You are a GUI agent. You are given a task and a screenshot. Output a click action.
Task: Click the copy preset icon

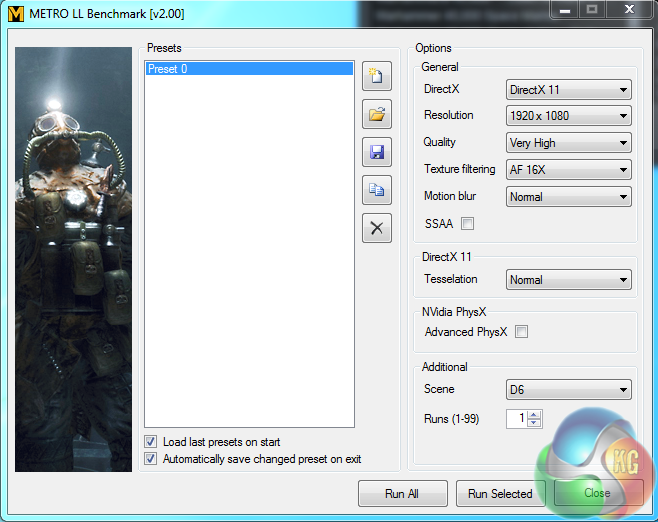pos(376,190)
